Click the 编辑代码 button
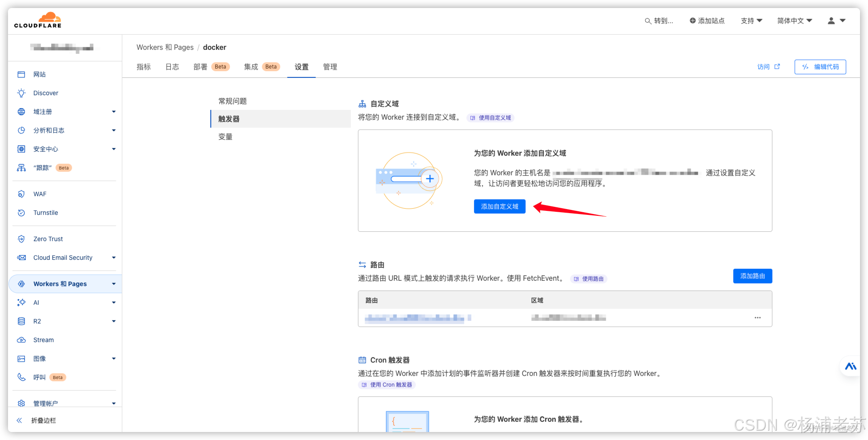The height and width of the screenshot is (440, 868). coord(820,67)
